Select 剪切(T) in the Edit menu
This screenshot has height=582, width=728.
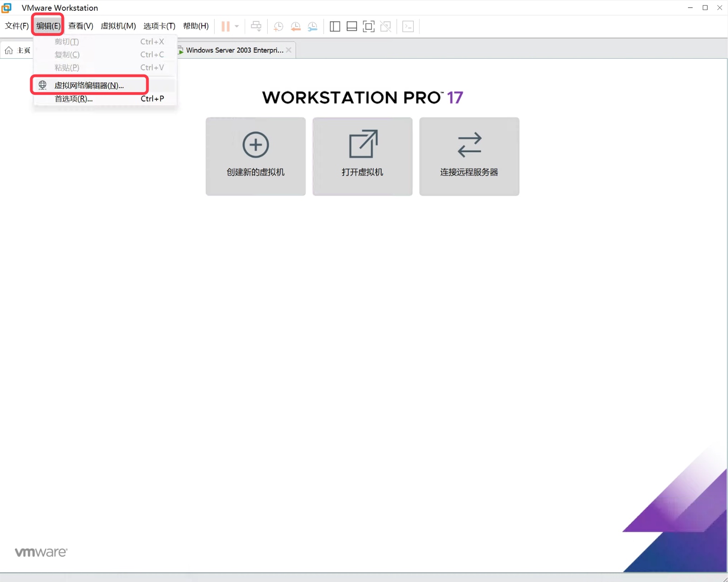pyautogui.click(x=105, y=42)
